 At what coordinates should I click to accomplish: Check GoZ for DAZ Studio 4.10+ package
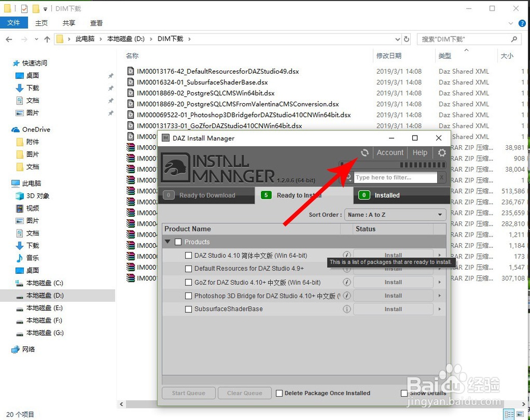188,282
